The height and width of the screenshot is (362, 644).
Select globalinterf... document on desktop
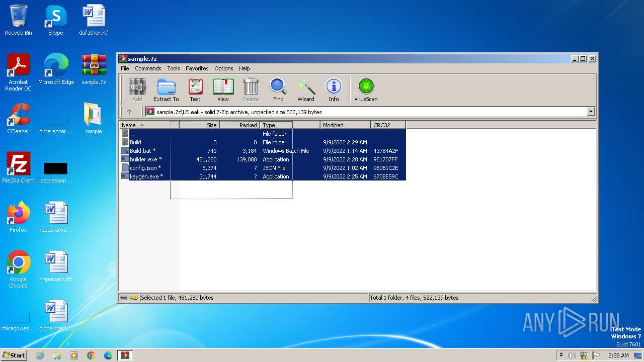pyautogui.click(x=56, y=316)
